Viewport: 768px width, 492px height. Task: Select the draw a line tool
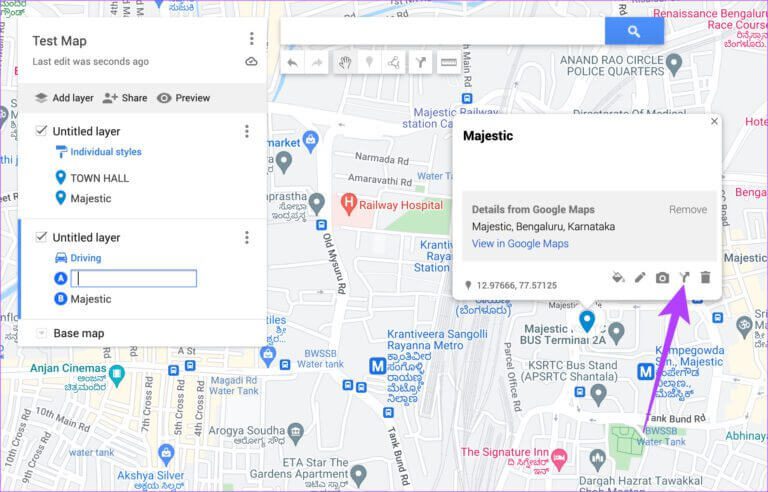point(394,63)
